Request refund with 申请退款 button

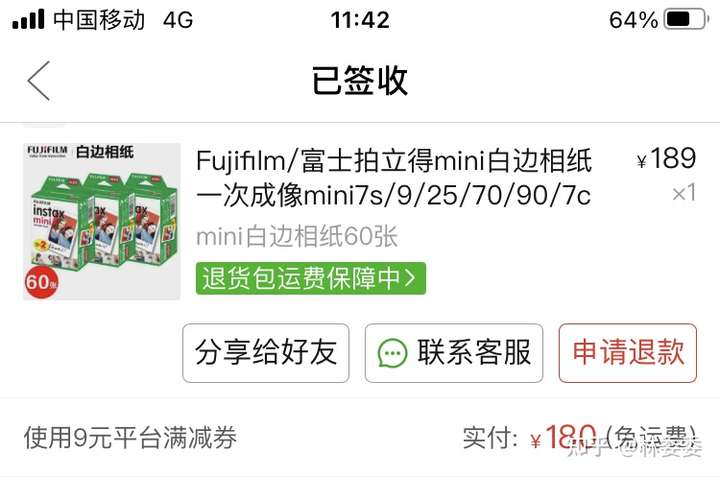[628, 353]
